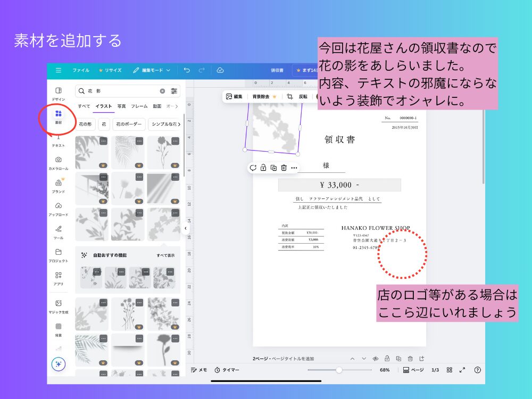Viewport: 532px width, 399px height.
Task: Toggle page visibility with the eye icon
Action: (376, 359)
